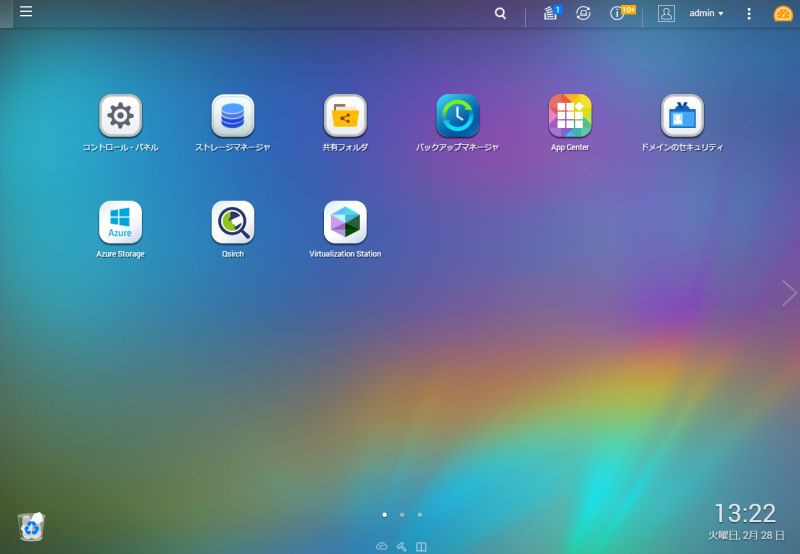Click the search magnifier icon
This screenshot has width=800, height=554.
coord(501,13)
